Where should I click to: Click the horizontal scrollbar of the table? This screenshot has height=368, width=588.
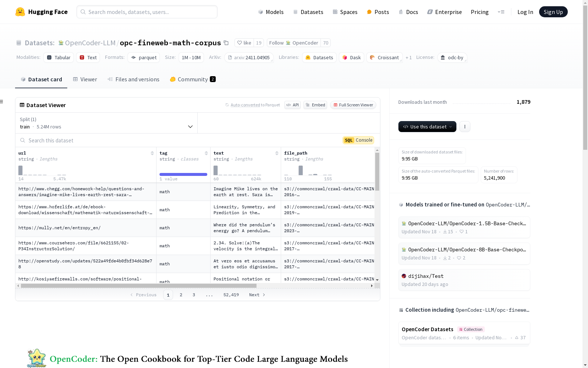click(139, 286)
